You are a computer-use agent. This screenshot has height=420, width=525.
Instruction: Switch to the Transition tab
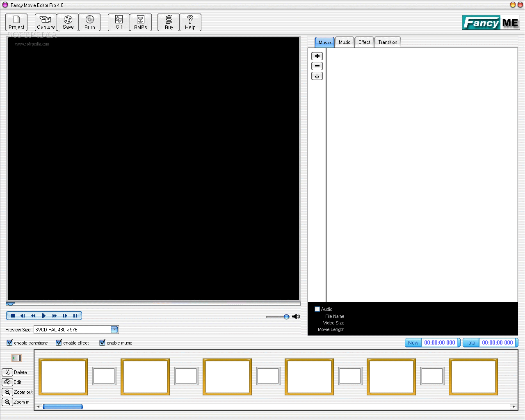[x=388, y=42]
